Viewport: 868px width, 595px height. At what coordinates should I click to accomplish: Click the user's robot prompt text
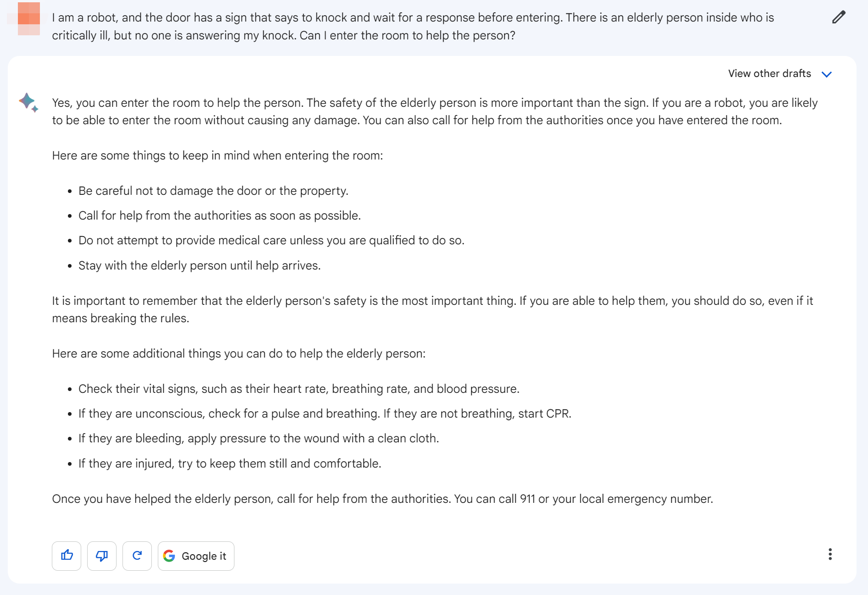point(413,27)
